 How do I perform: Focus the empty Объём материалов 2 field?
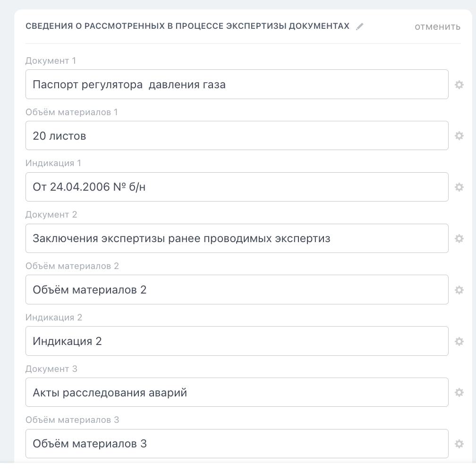(237, 290)
